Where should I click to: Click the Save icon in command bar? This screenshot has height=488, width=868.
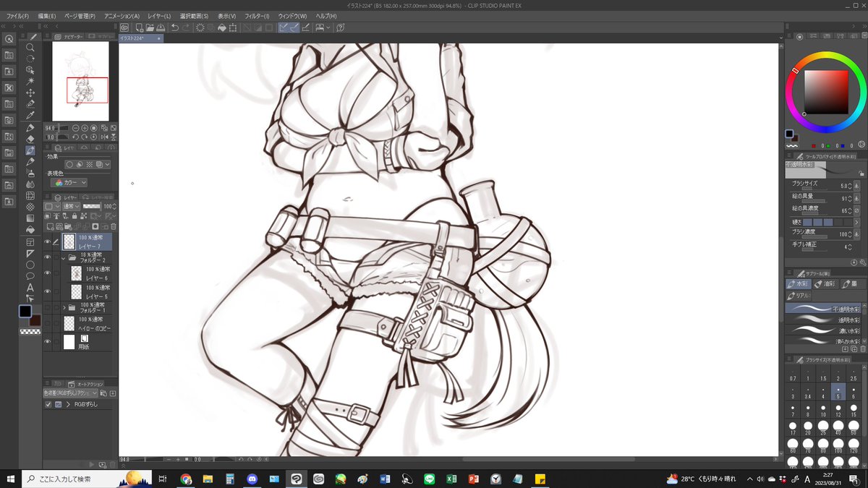160,27
